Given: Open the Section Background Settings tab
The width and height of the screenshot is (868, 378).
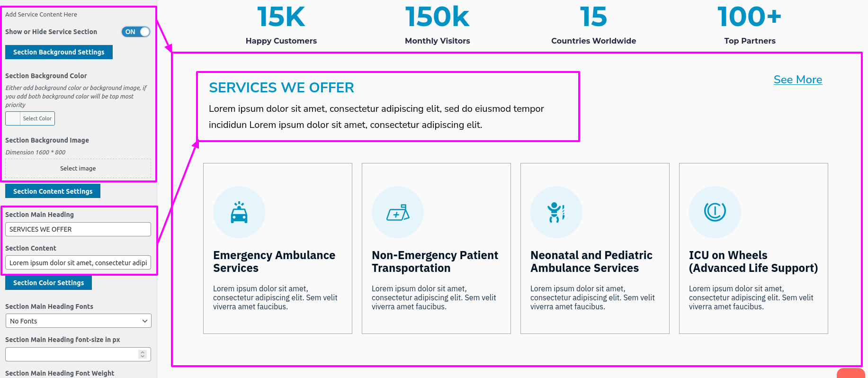Looking at the screenshot, I should tap(59, 52).
